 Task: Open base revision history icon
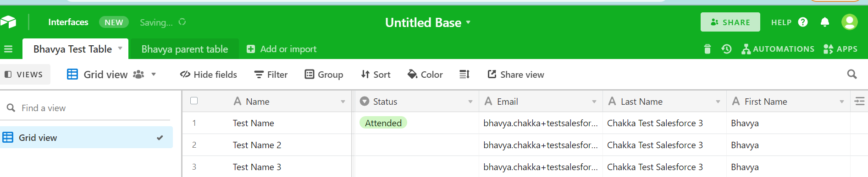point(726,49)
